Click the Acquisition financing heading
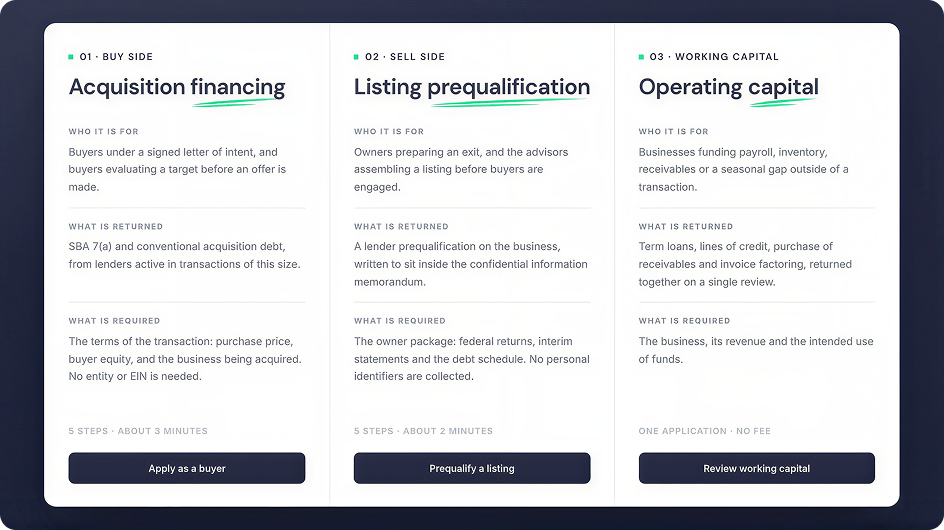944x530 pixels. pos(177,87)
